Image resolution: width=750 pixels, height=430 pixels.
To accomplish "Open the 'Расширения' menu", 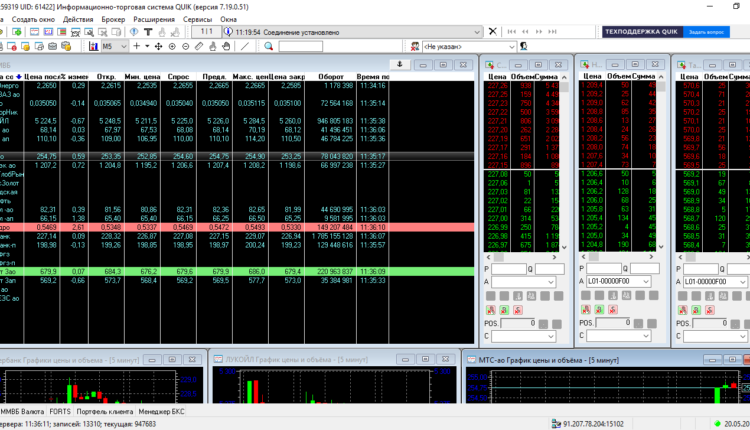I will pyautogui.click(x=154, y=19).
